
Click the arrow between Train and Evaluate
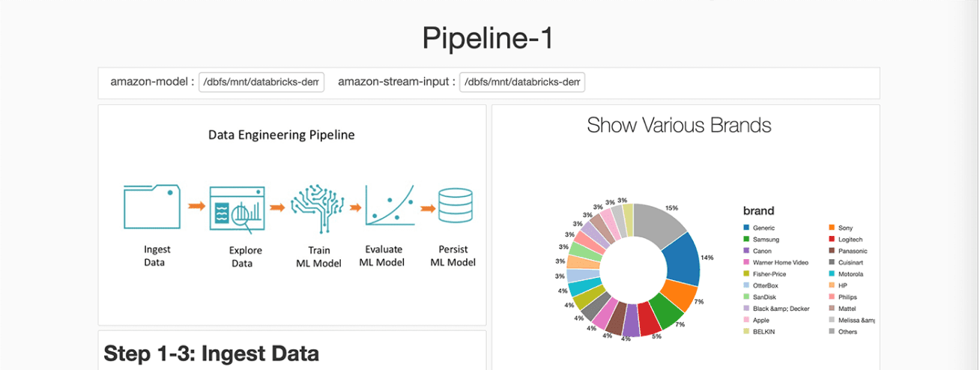pyautogui.click(x=354, y=207)
